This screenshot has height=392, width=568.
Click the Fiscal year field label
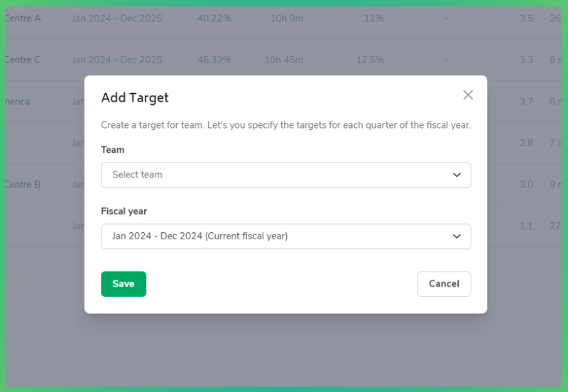point(124,212)
